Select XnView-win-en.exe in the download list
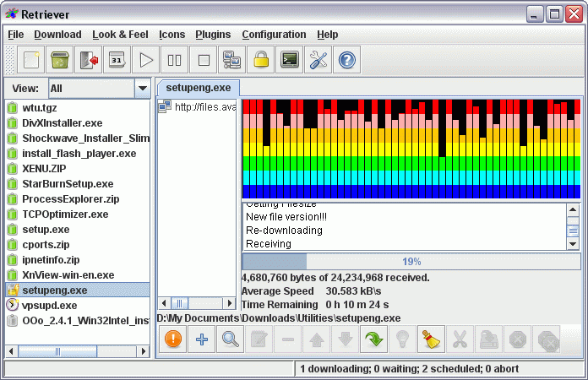Screen dimensions: 588x380 tap(68, 275)
